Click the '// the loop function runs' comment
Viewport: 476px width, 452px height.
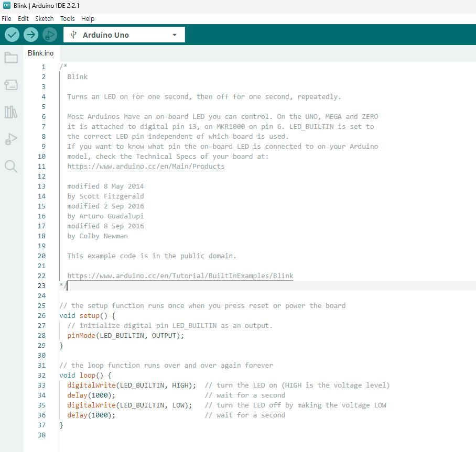coord(166,366)
